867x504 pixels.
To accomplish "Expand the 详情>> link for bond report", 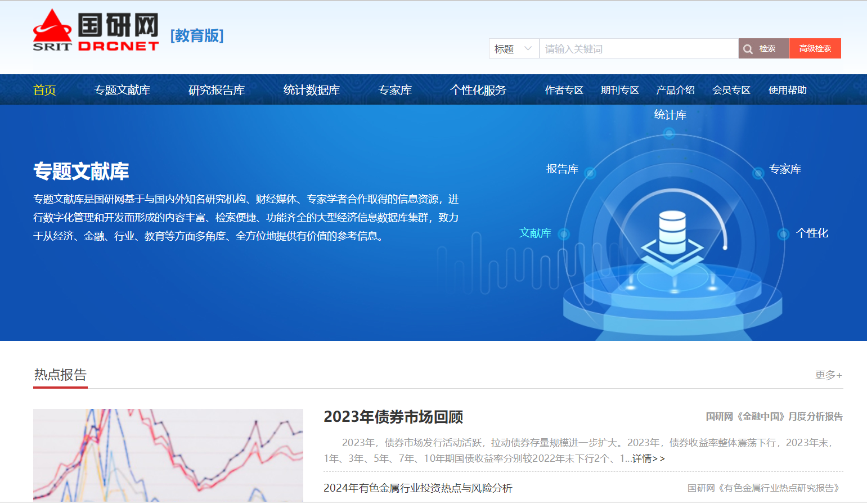I will tap(648, 459).
